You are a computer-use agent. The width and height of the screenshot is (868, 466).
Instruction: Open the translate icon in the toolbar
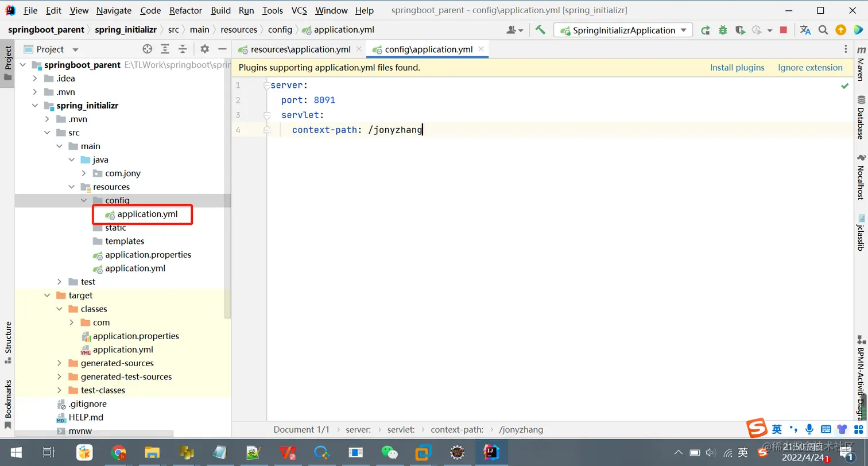(805, 30)
